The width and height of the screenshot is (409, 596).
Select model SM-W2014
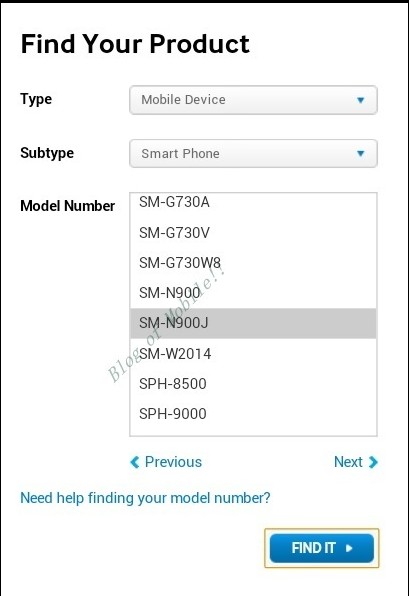[253, 353]
